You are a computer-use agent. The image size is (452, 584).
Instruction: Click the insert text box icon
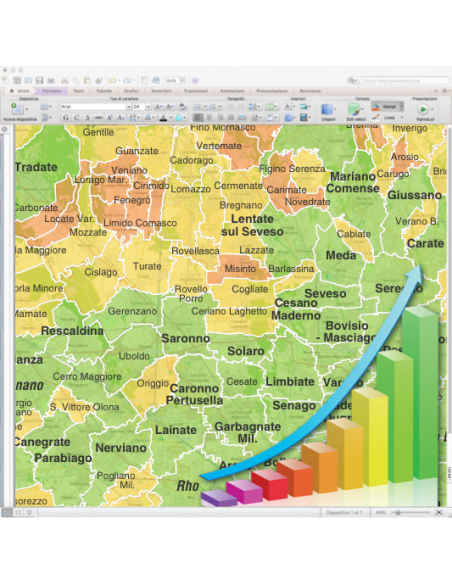(x=288, y=107)
